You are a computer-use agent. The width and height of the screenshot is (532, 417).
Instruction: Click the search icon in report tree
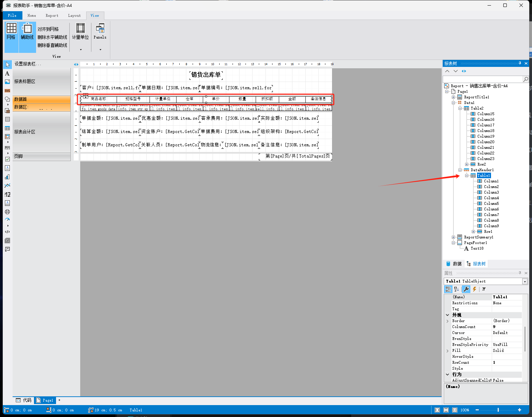click(x=525, y=79)
